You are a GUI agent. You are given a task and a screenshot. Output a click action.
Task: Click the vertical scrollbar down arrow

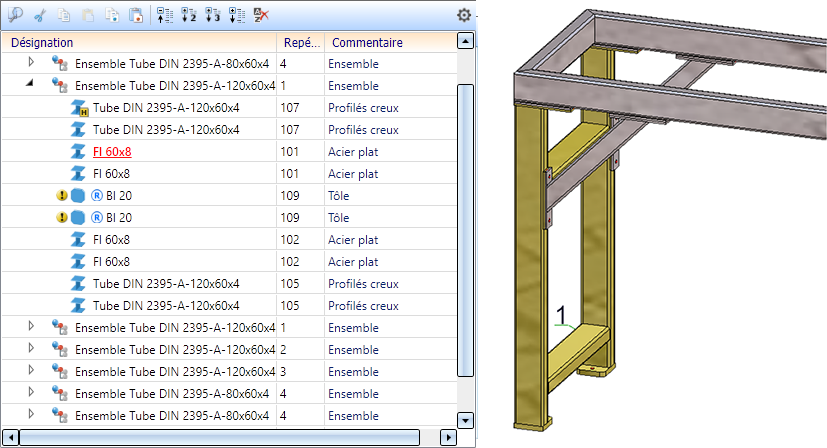coord(464,419)
